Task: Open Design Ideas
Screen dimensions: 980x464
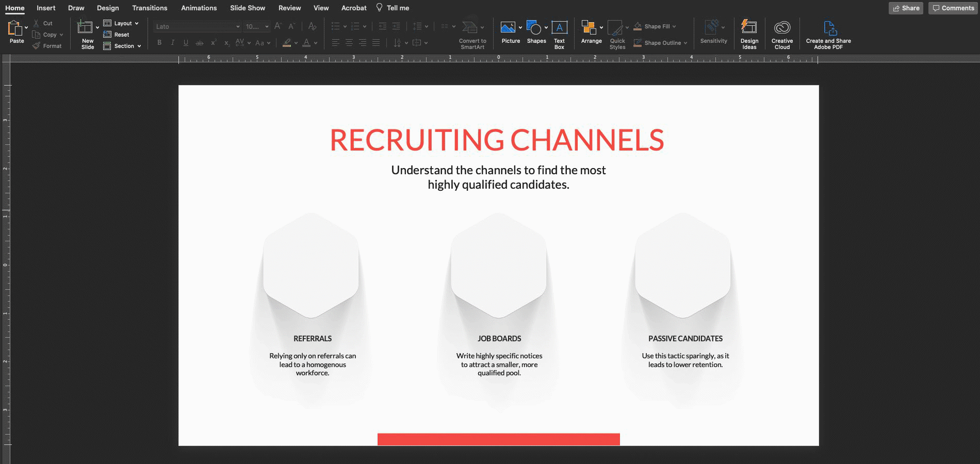Action: tap(749, 33)
